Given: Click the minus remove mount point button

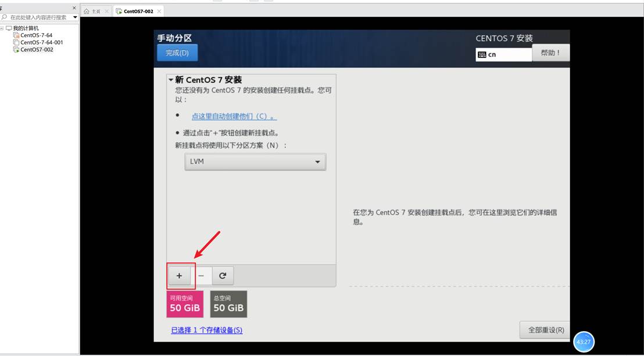Looking at the screenshot, I should tap(201, 276).
